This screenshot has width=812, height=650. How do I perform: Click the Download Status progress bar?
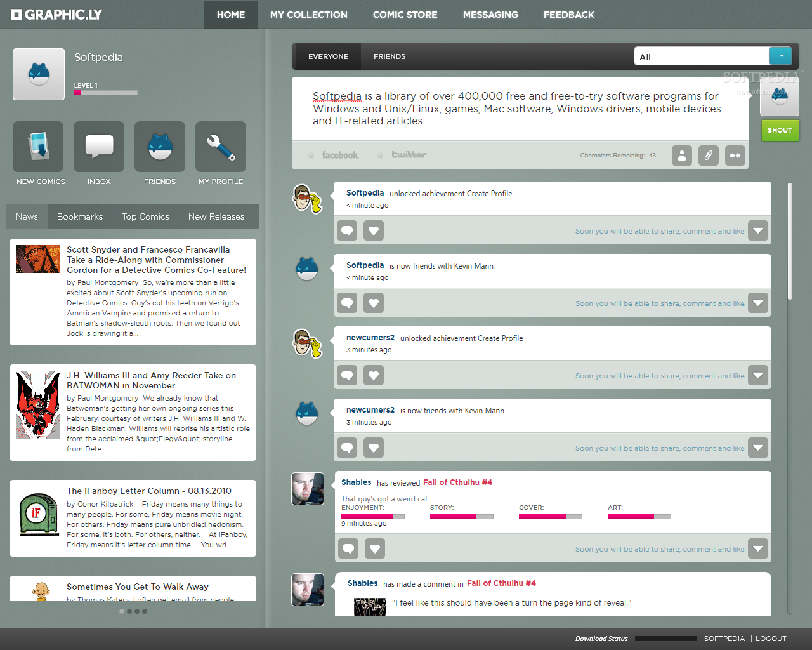pos(666,639)
